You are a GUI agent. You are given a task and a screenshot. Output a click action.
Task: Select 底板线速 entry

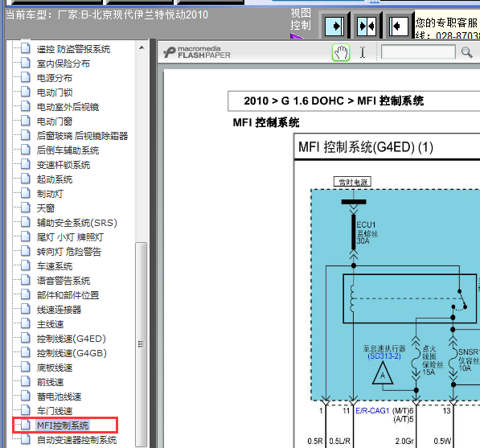click(55, 368)
